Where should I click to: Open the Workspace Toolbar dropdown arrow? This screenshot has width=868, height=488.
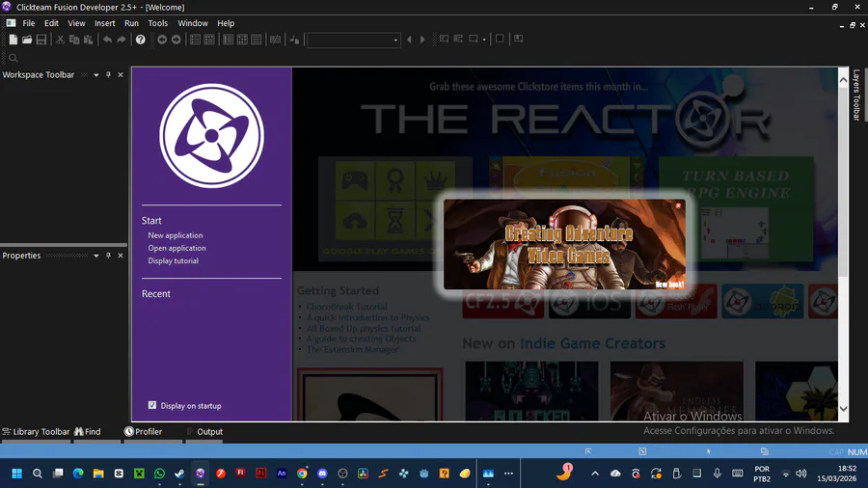pyautogui.click(x=96, y=74)
